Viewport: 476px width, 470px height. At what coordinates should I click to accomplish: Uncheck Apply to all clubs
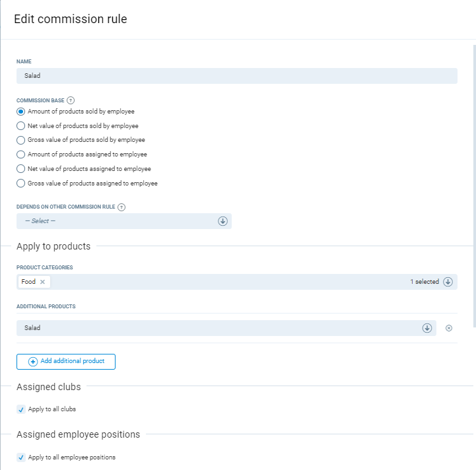(x=21, y=409)
